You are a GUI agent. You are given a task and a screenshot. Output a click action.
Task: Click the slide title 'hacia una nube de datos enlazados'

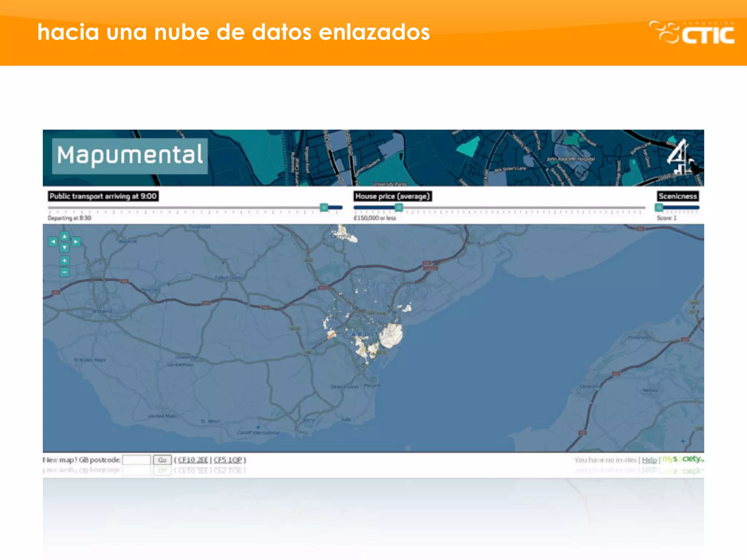pos(233,32)
